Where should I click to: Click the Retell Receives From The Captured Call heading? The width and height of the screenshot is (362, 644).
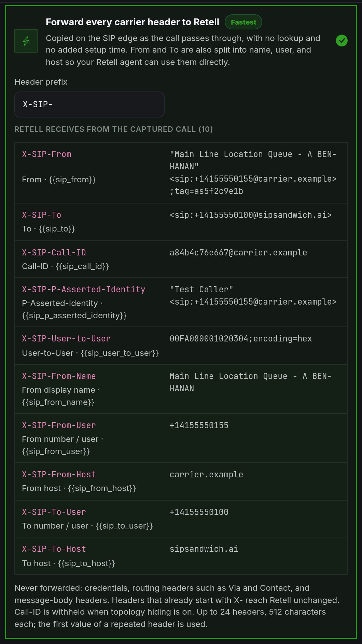coord(113,129)
